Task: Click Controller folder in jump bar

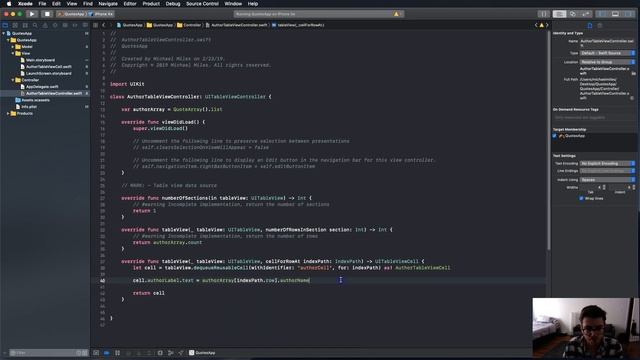Action: point(189,25)
